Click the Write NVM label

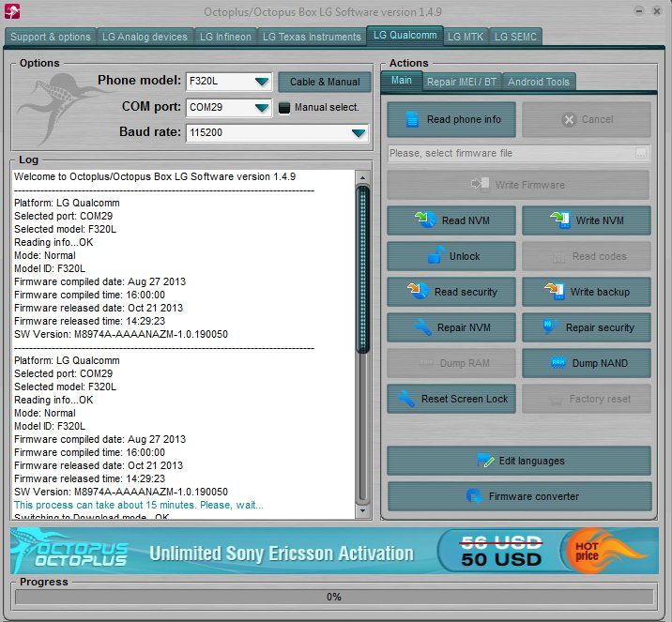pyautogui.click(x=600, y=220)
